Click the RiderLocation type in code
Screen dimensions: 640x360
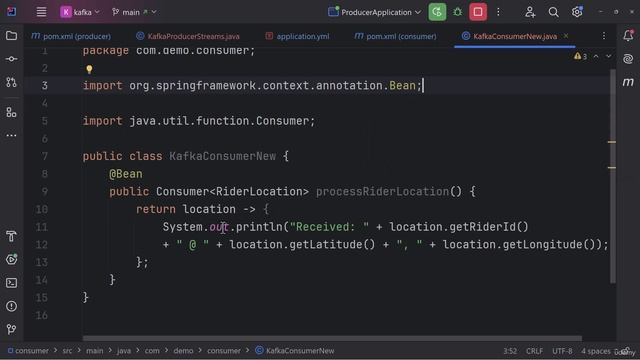pos(259,191)
